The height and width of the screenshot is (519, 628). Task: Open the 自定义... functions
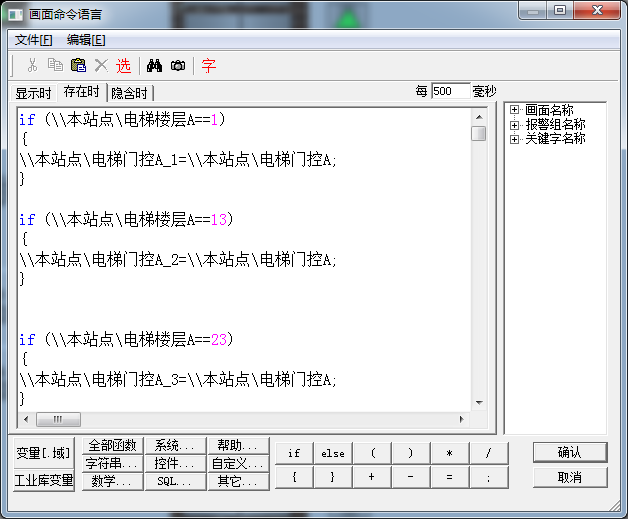238,463
